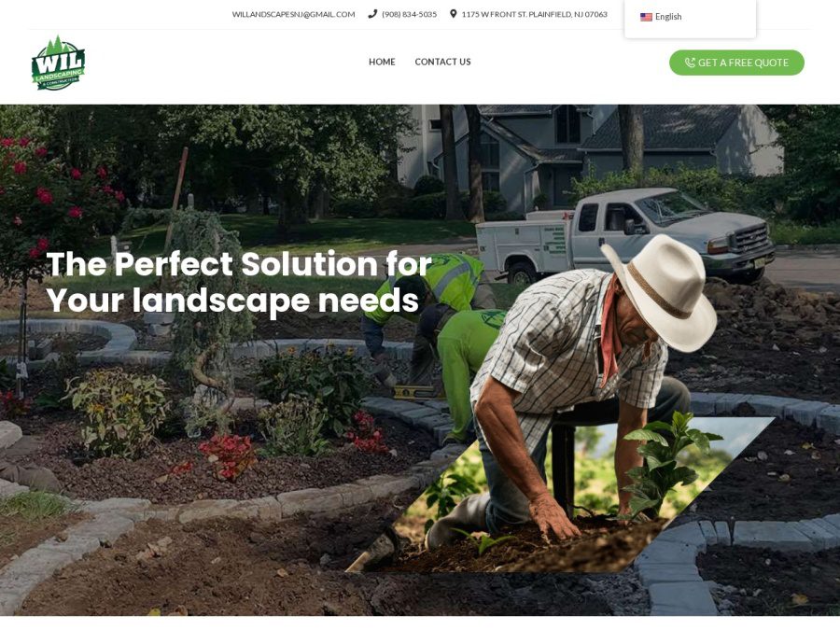Click the 'Your landscape needs' headline line

tap(232, 301)
